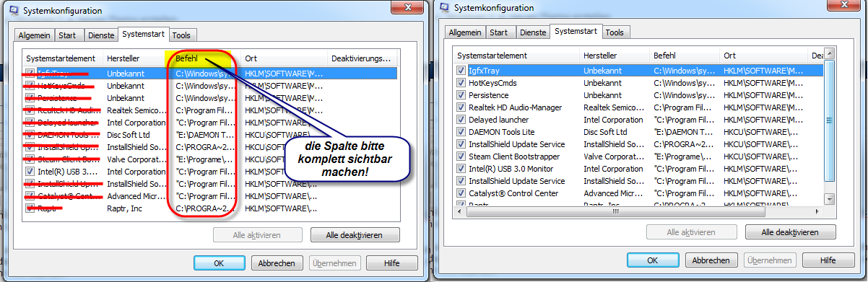The height and width of the screenshot is (282, 868).
Task: Toggle DAEMON Tools Lite checkbox, right window
Action: (x=461, y=132)
